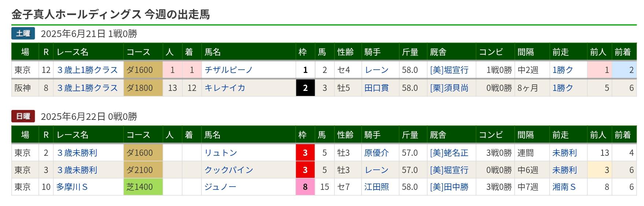The width and height of the screenshot is (644, 206).
Task: Click the 日曜 Sunday badge
Action: click(x=23, y=116)
